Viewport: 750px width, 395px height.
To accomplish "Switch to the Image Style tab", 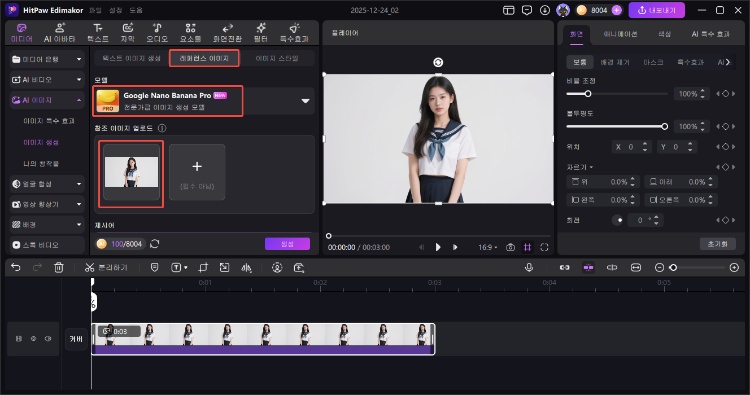I will [x=277, y=58].
